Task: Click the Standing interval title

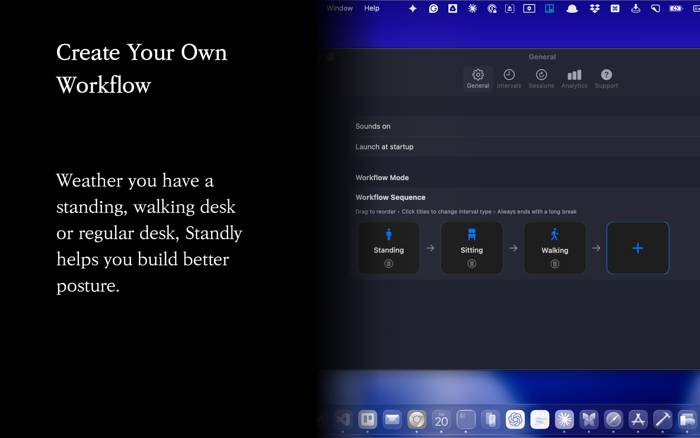Action: point(388,250)
